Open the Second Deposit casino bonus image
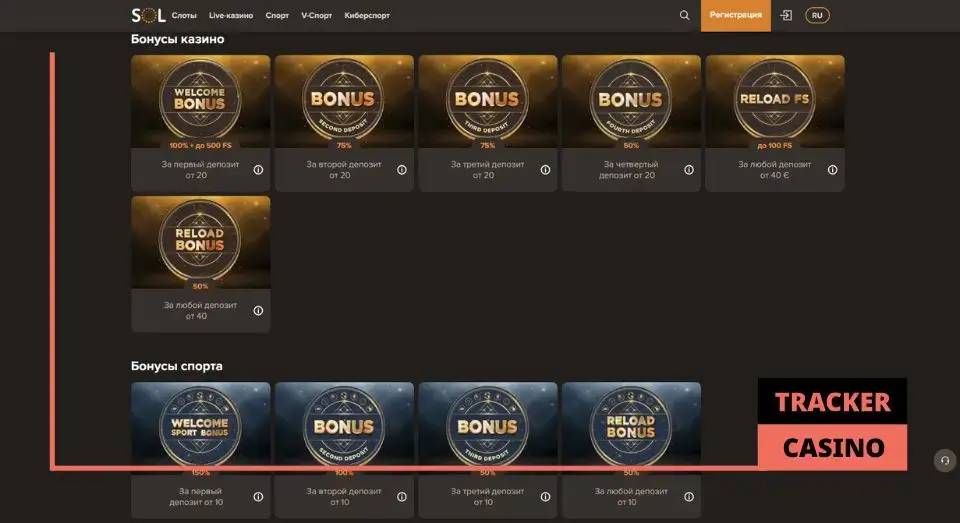The width and height of the screenshot is (960, 523). 344,102
